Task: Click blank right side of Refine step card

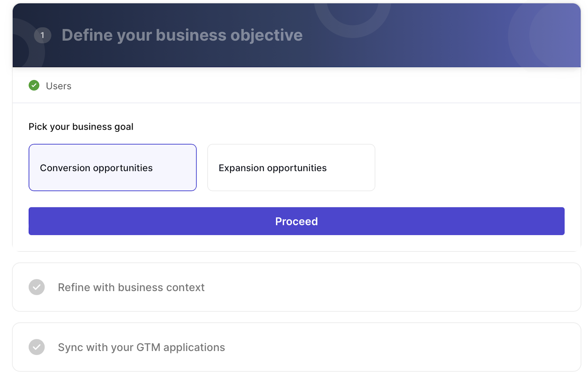Action: [441, 287]
